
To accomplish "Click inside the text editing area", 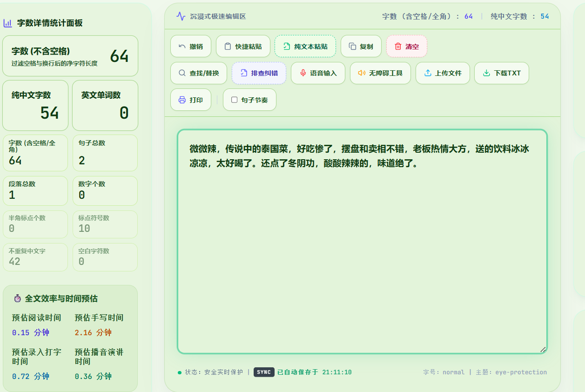I will pos(362,242).
